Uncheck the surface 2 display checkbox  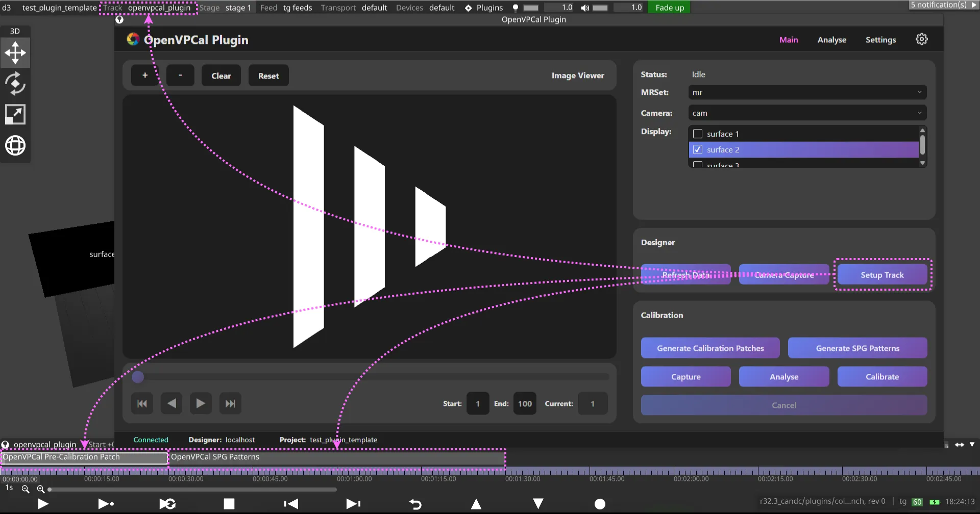coord(698,149)
